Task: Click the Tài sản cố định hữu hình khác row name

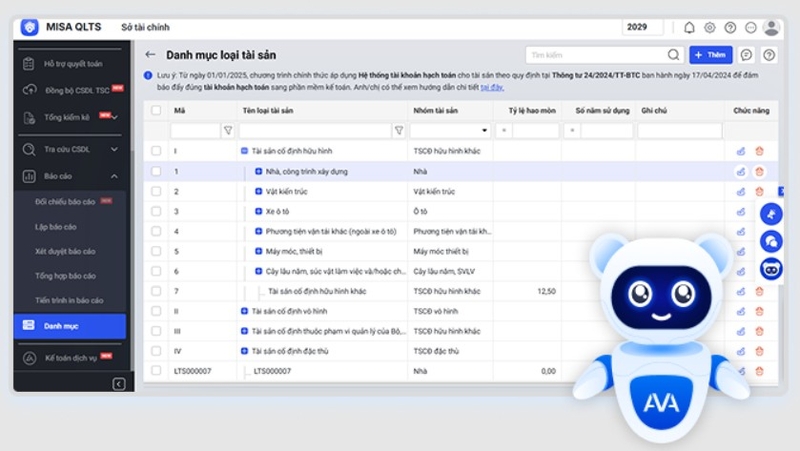Action: [x=317, y=291]
